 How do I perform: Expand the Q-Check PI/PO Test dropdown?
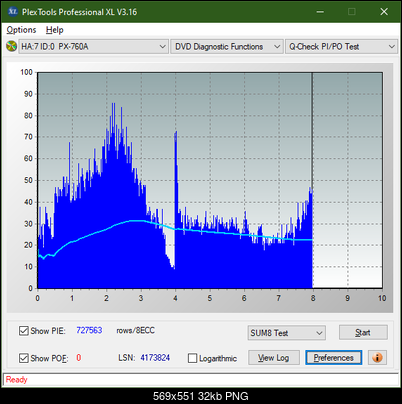click(x=341, y=47)
